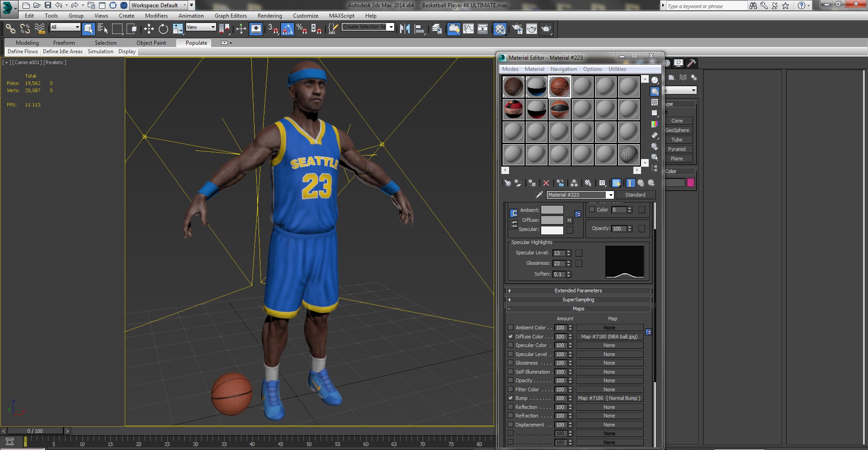
Task: Open Select by Material icon
Action: [655, 157]
